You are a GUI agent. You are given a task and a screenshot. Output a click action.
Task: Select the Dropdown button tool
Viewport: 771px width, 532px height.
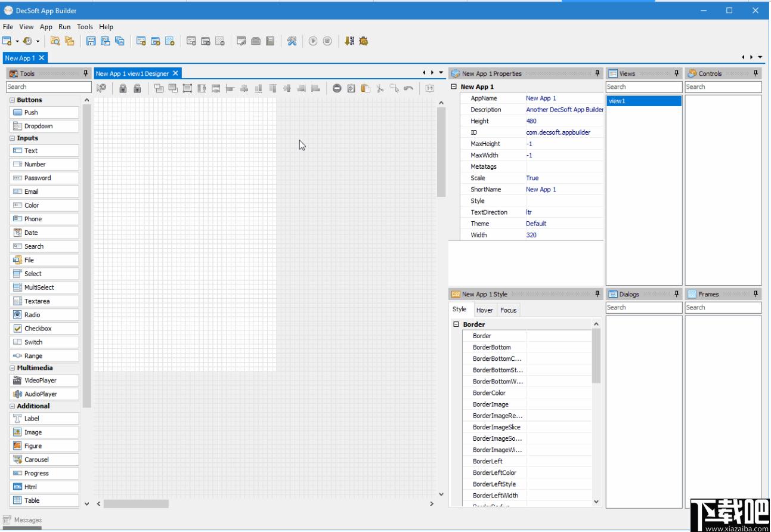coord(44,126)
